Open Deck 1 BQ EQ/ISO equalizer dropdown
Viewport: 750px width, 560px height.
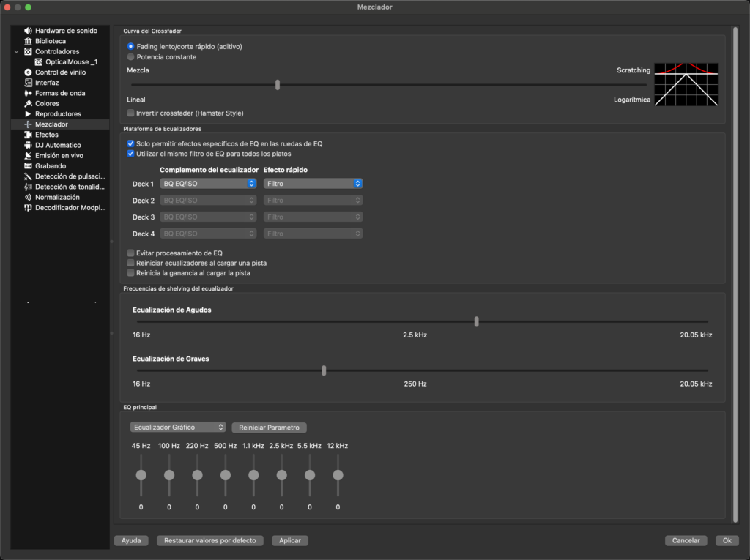pyautogui.click(x=208, y=184)
